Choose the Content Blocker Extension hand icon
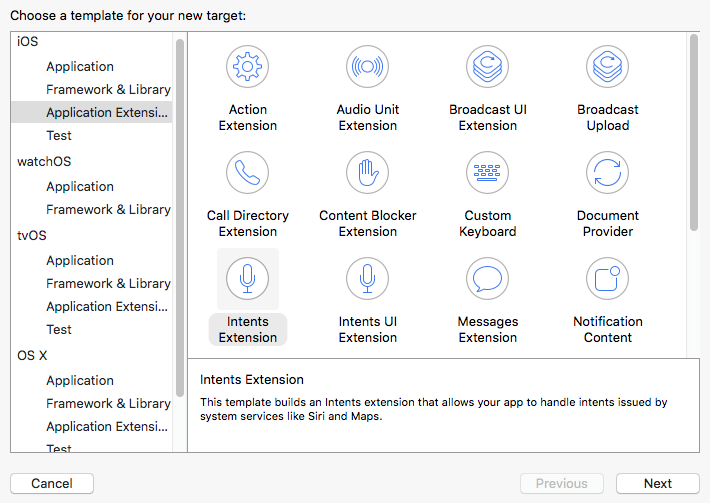The width and height of the screenshot is (710, 503). [367, 172]
